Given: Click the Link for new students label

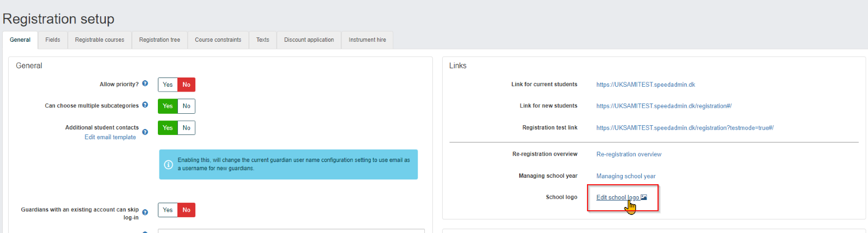Looking at the screenshot, I should (548, 106).
